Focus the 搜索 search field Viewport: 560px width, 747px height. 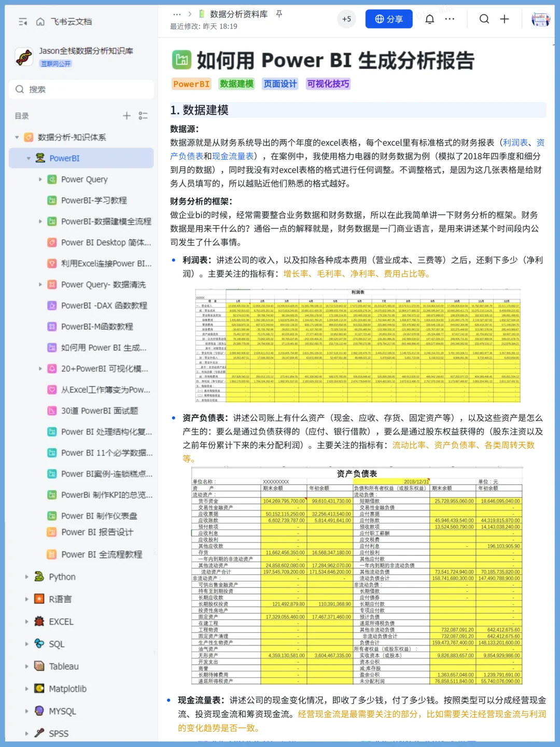[81, 89]
